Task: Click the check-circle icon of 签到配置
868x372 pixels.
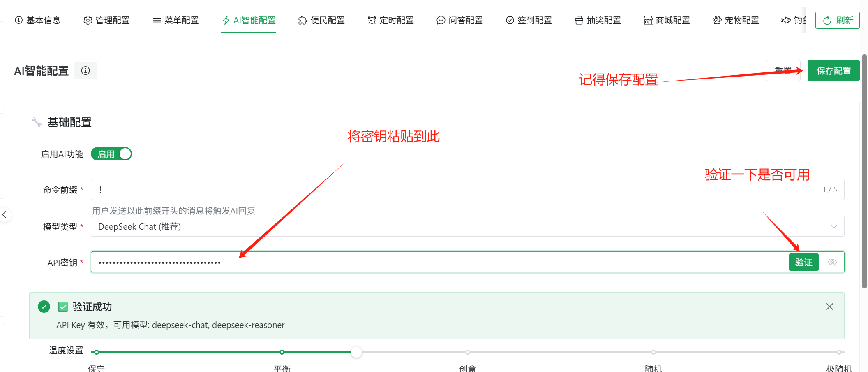Action: click(510, 20)
